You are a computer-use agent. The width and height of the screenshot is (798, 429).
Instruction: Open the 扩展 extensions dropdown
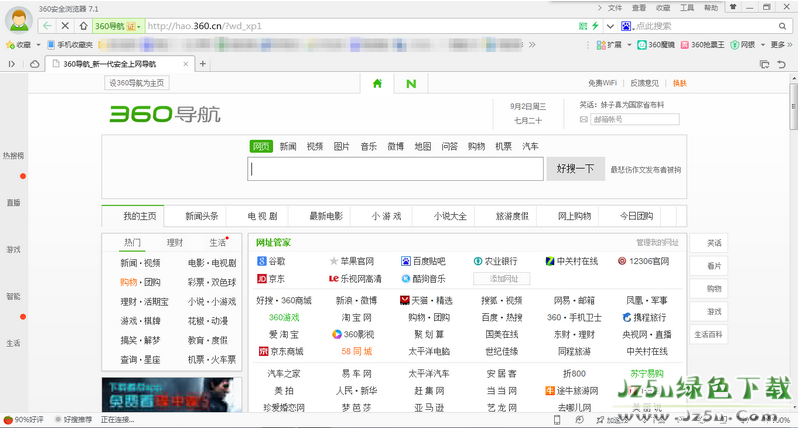pyautogui.click(x=614, y=45)
